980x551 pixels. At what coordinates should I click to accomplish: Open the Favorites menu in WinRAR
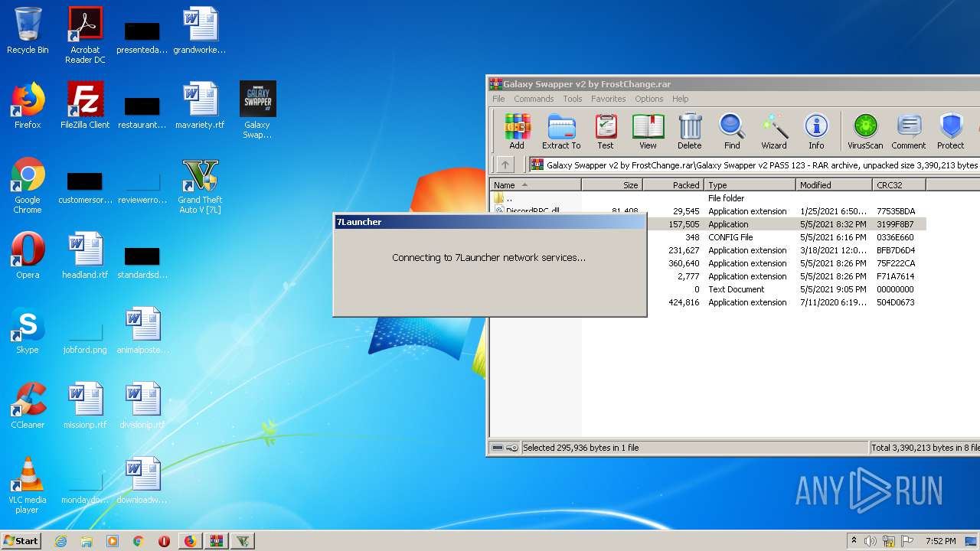click(609, 99)
